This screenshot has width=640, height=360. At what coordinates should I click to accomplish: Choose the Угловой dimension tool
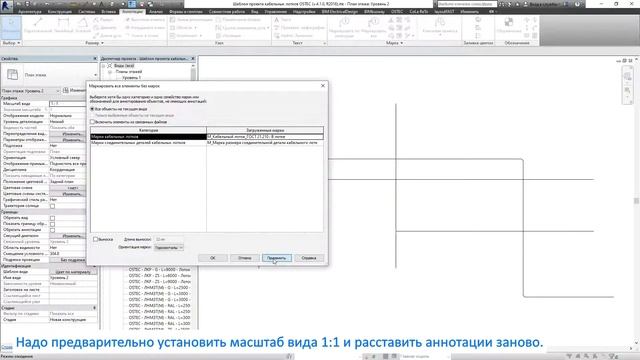pos(83,25)
